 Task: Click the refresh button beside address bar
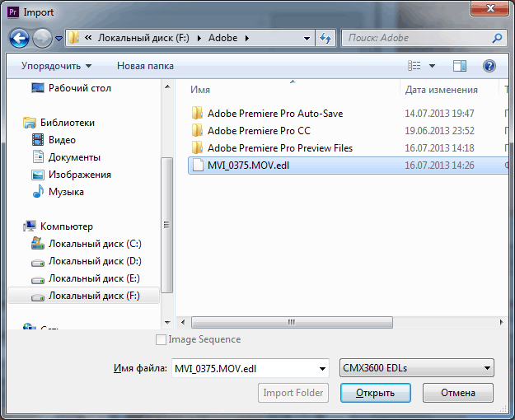[325, 38]
